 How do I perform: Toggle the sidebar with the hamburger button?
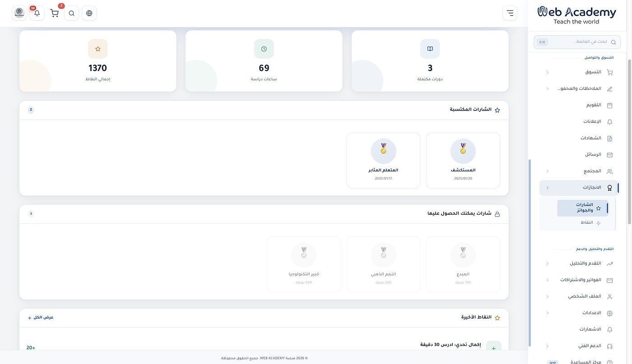tap(510, 13)
